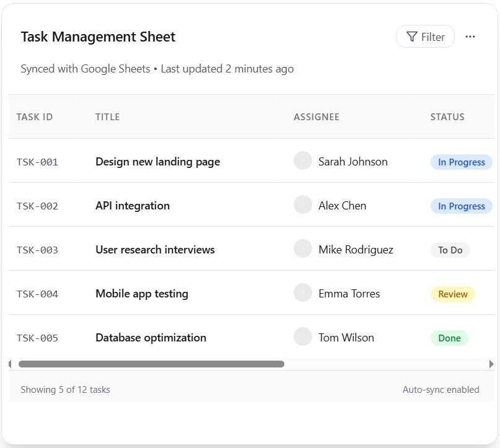Sort by the ASSIGNEE column header

[317, 117]
